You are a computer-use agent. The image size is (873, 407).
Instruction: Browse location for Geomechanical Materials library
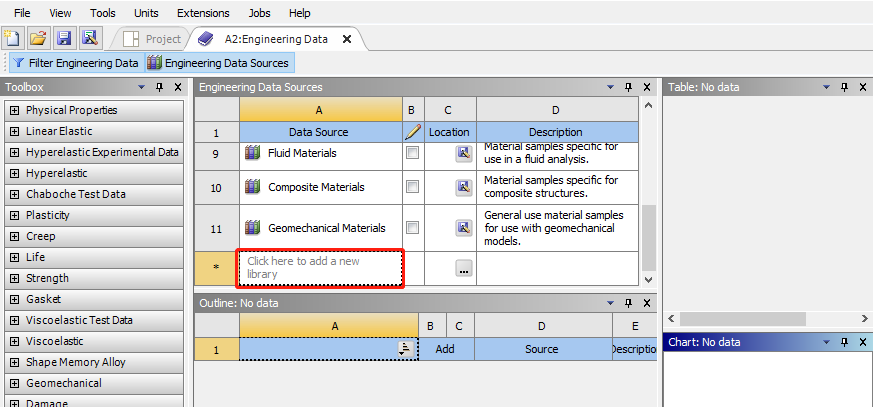463,228
